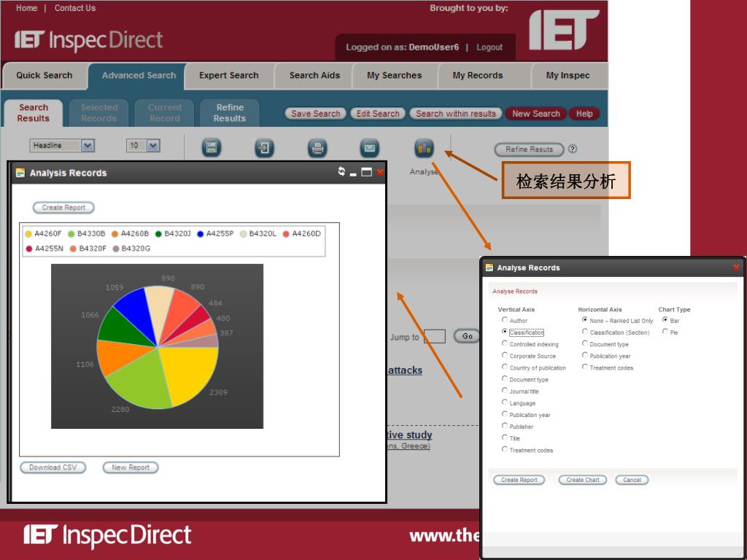Open the Analyse bar chart icon
Screen dimensions: 747x560
point(424,147)
